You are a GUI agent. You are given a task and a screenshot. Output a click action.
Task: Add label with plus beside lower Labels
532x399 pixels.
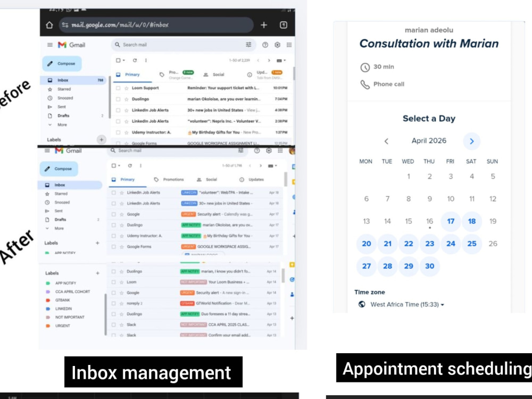click(x=98, y=273)
